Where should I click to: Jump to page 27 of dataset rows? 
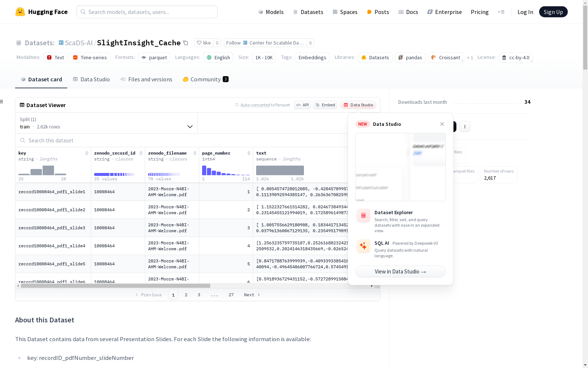(231, 295)
